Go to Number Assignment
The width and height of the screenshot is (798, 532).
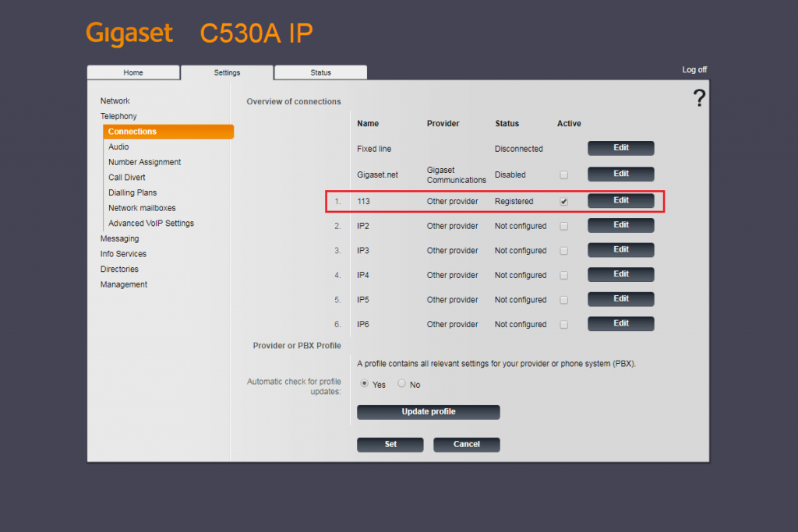click(144, 162)
